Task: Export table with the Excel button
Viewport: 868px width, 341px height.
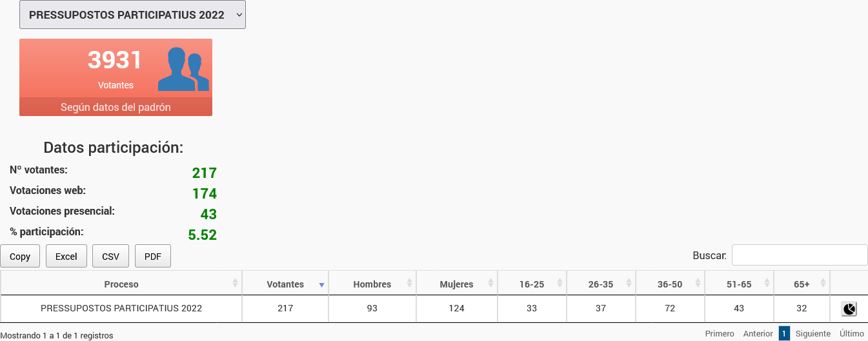Action: [x=66, y=257]
